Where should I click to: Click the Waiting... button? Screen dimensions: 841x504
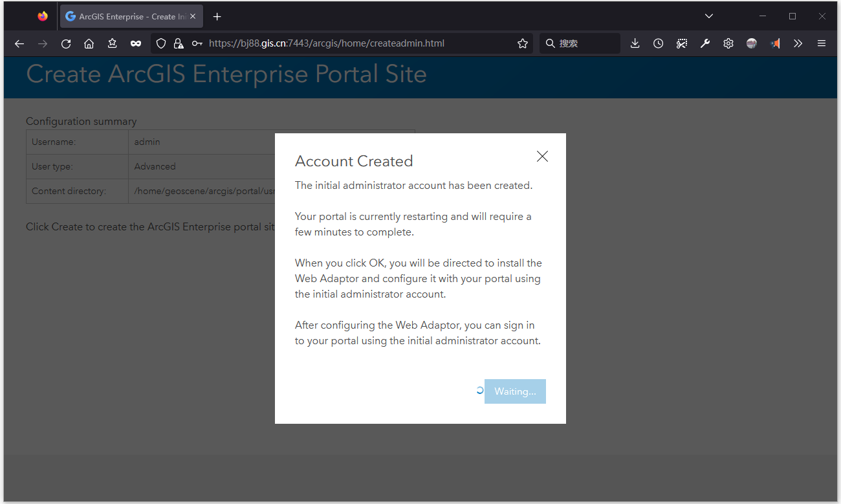515,391
